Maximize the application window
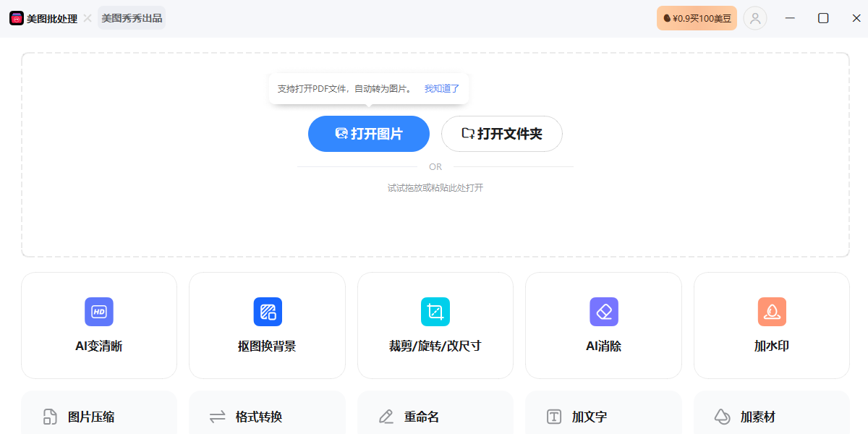 (823, 18)
